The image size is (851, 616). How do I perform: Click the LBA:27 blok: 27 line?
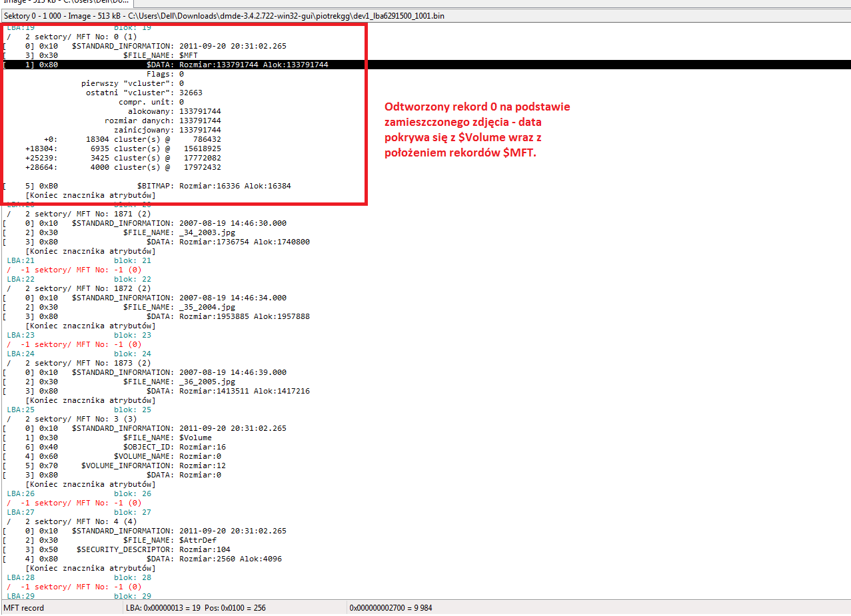[79, 512]
